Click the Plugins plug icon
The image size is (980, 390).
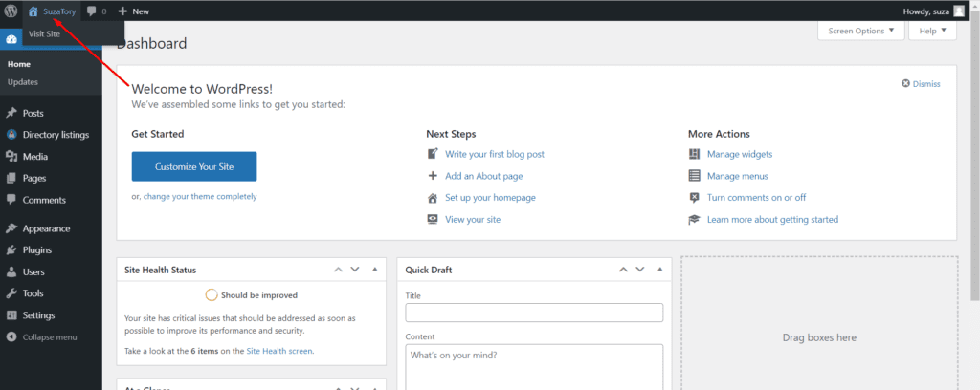11,250
